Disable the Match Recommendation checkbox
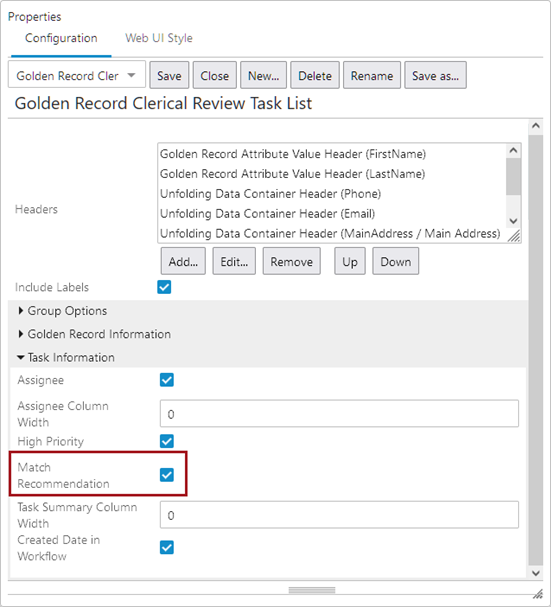The width and height of the screenshot is (551, 607). (x=167, y=475)
